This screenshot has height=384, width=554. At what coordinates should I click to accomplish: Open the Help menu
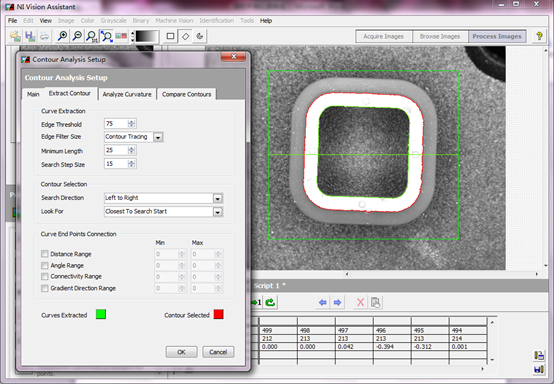coord(266,20)
